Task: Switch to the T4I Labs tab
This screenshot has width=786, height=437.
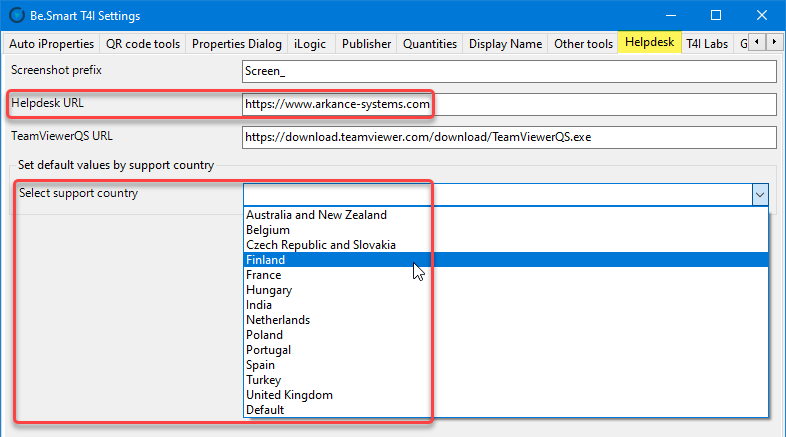Action: pos(707,44)
